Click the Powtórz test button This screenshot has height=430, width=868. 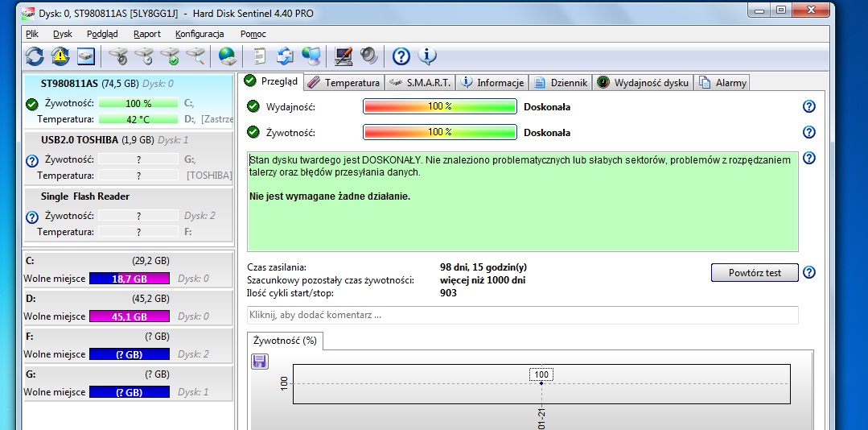755,273
